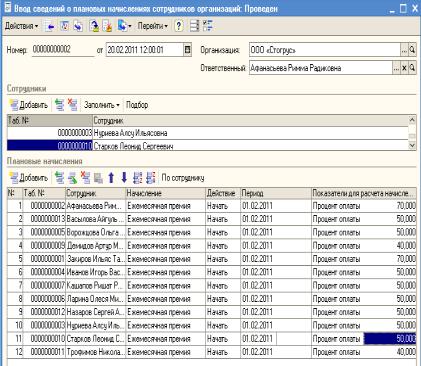Screen dimensions: 421x366
Task: Click Добавить in the Сотрудники toolbar
Action: [x=29, y=105]
